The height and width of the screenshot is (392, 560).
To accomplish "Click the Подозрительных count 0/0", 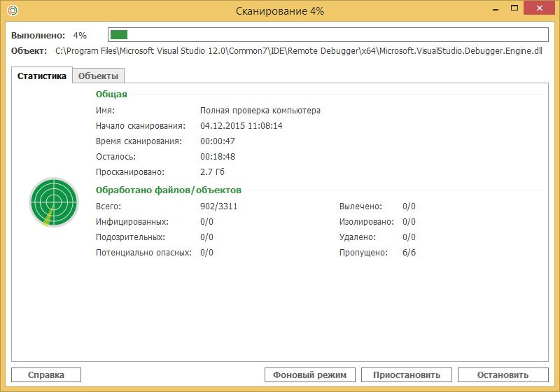I will pyautogui.click(x=206, y=237).
